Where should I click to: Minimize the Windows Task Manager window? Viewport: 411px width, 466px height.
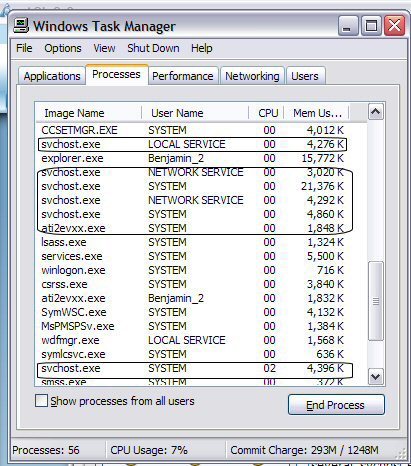click(x=348, y=26)
